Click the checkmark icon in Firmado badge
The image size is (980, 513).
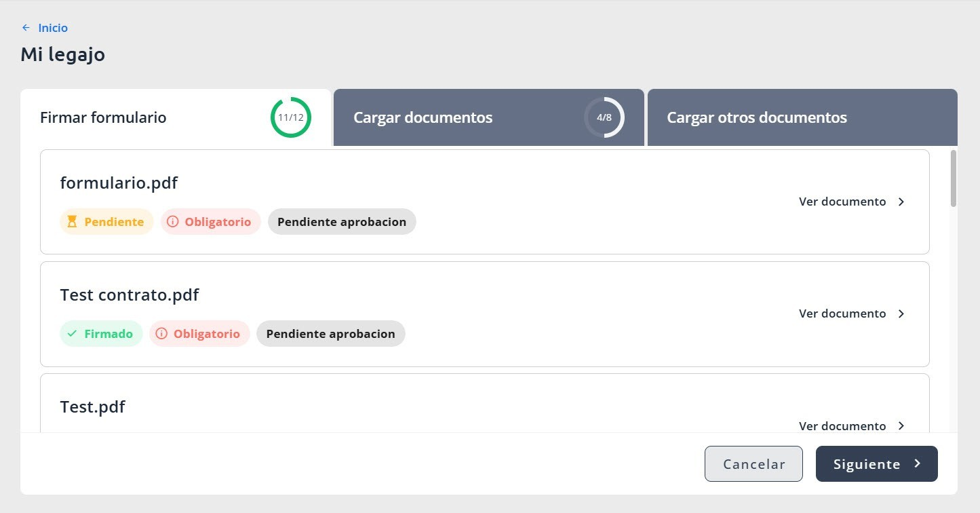(73, 334)
